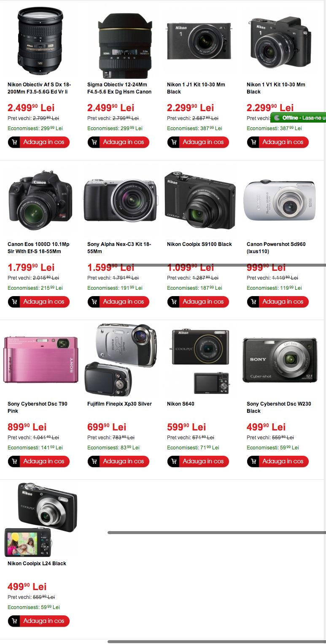The image size is (326, 644).
Task: Add Sony Cybershot Dsc W230 to cart
Action: 278,462
